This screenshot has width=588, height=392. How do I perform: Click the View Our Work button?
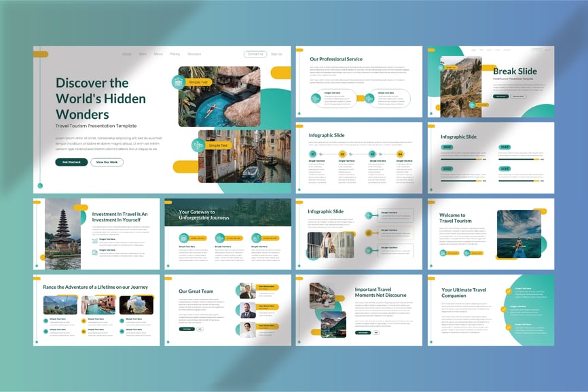(107, 162)
